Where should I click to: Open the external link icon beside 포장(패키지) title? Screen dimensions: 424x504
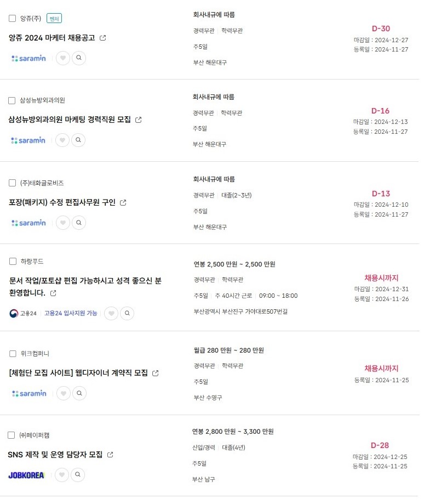click(x=123, y=202)
